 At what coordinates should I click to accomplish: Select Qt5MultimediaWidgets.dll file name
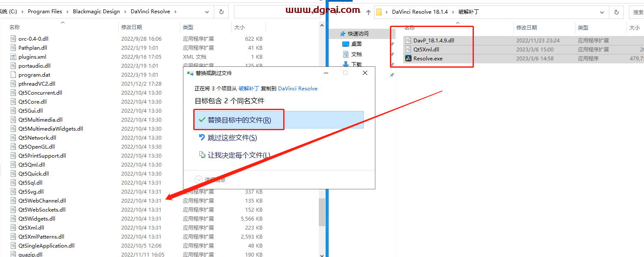[x=51, y=128]
